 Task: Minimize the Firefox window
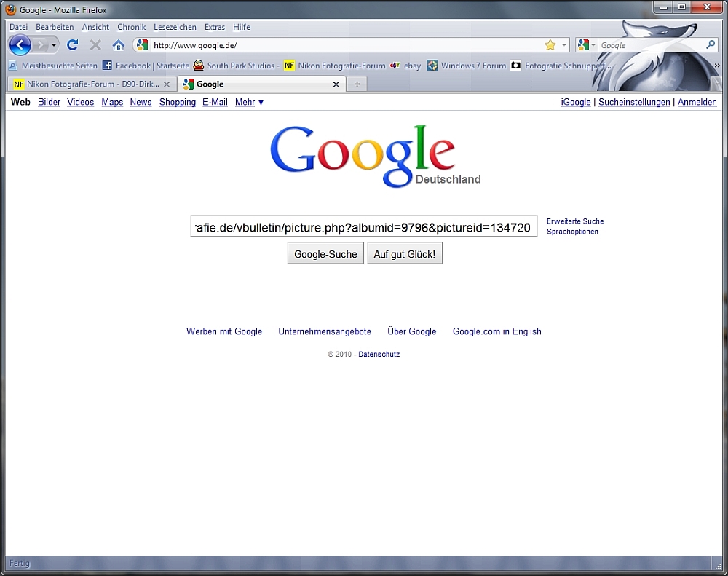pos(663,7)
